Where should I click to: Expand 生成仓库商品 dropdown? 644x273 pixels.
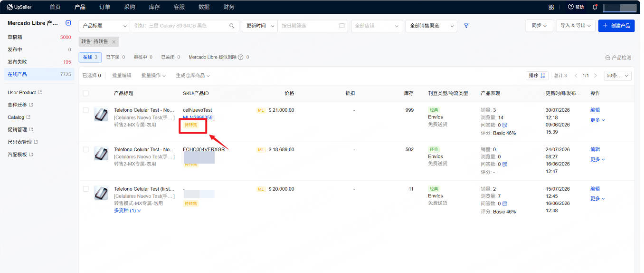coord(193,76)
